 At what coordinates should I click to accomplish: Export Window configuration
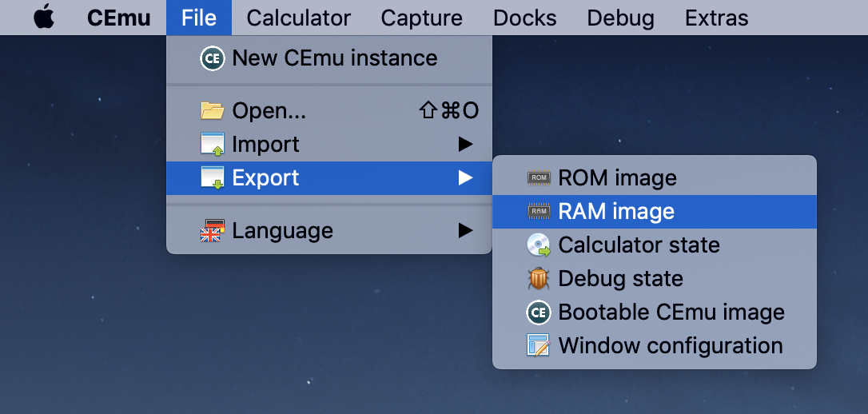pos(655,345)
